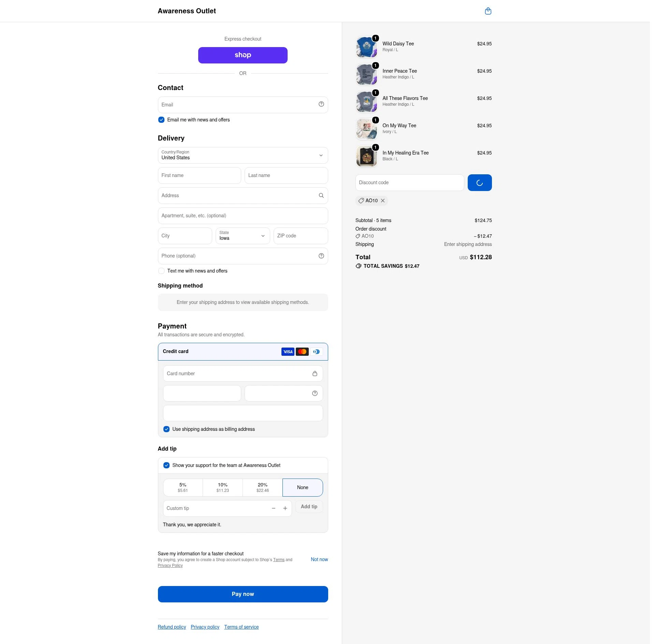Viewport: 655px width, 644px height.
Task: Open the State dropdown showing Iowa
Action: point(243,236)
